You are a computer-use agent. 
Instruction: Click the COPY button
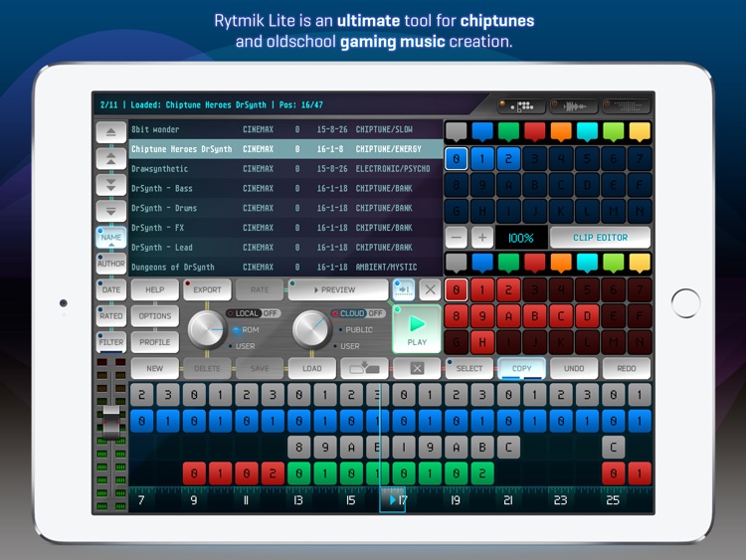(x=521, y=368)
